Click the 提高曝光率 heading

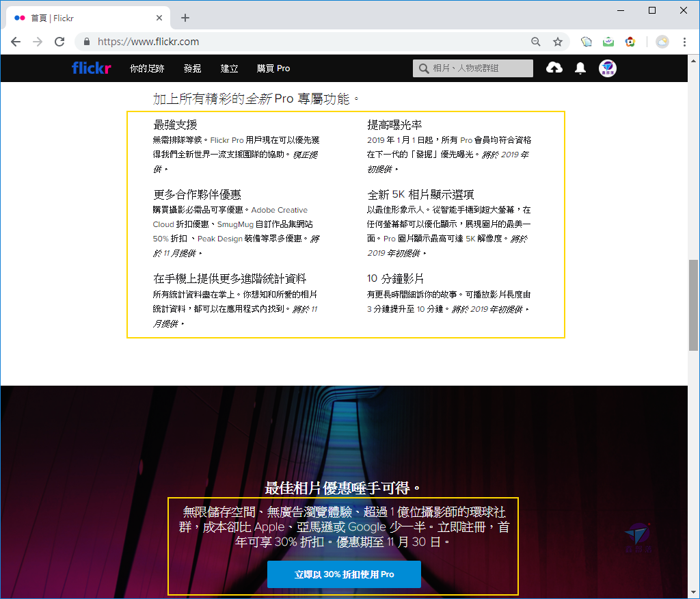click(x=394, y=124)
